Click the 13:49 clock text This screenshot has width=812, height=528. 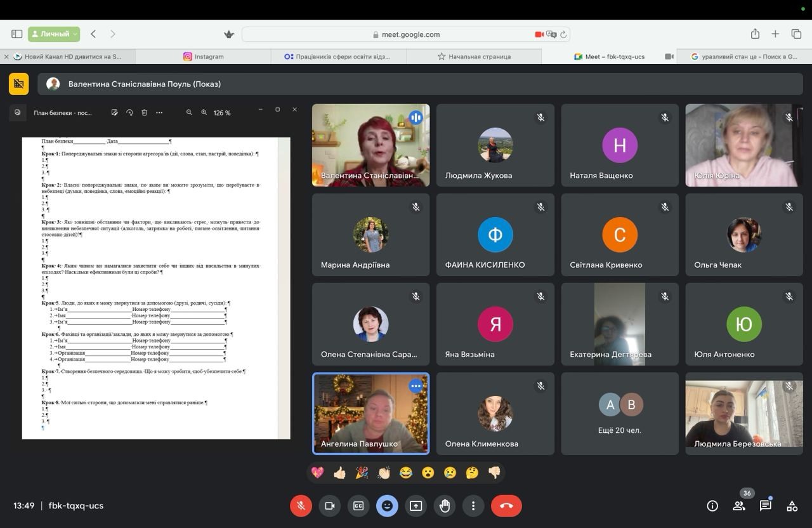24,506
